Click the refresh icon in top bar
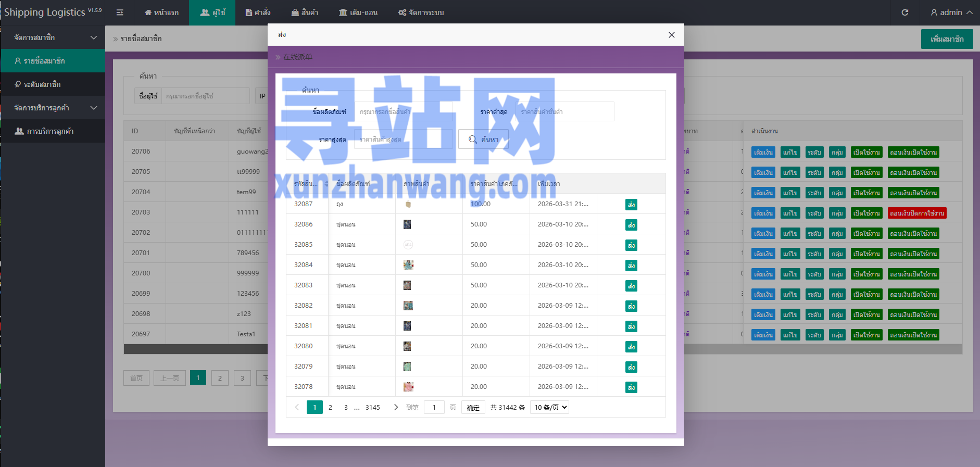 point(905,12)
